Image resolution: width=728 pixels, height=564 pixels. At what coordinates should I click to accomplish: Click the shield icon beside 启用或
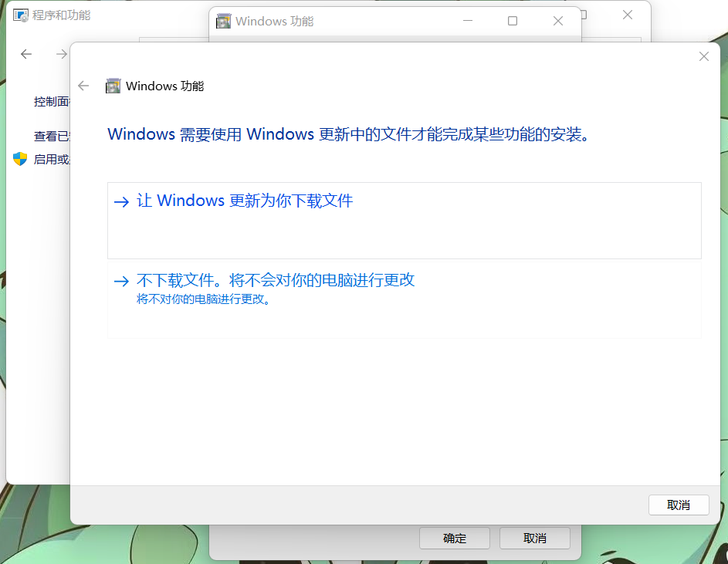pos(20,159)
